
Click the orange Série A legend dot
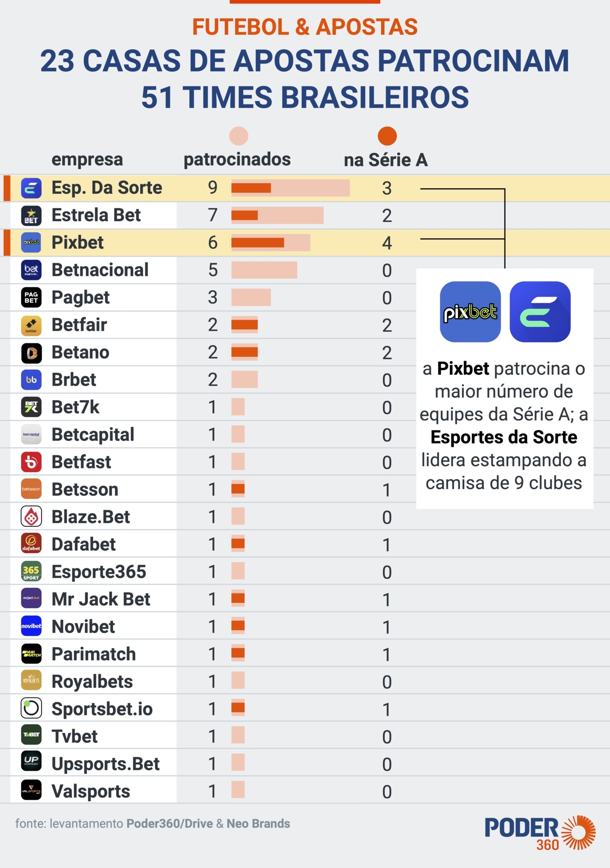pos(387,136)
